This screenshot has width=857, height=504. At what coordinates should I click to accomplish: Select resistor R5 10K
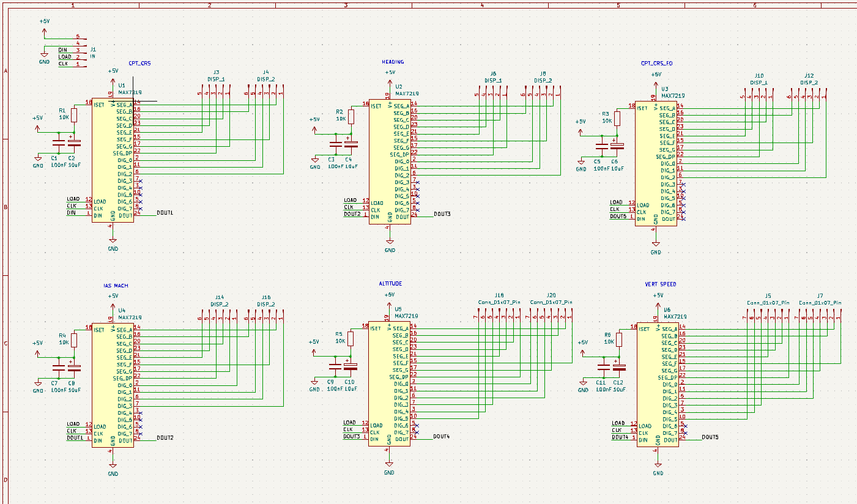point(351,339)
